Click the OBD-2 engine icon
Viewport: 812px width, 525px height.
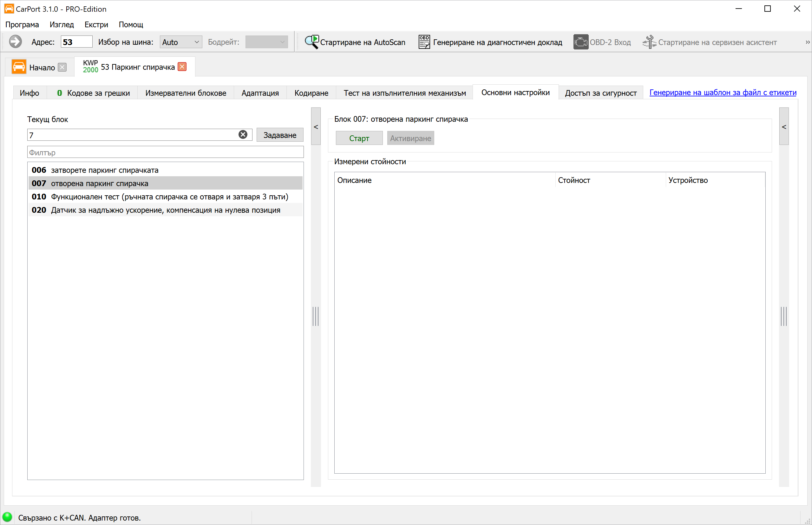tap(580, 42)
